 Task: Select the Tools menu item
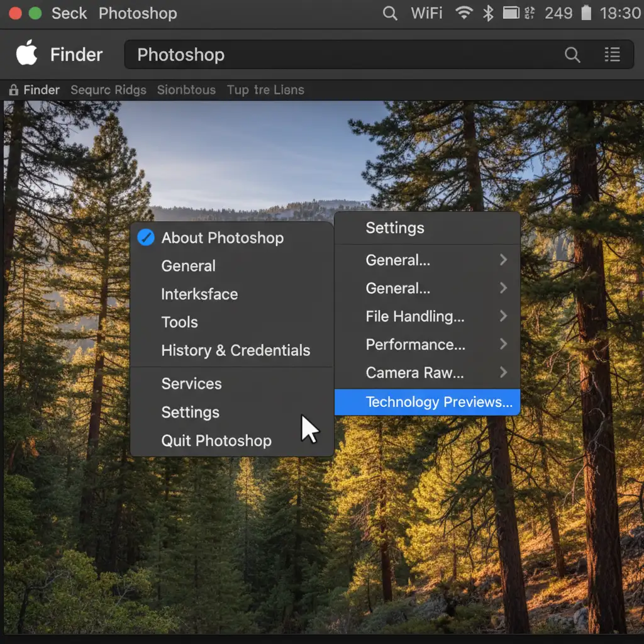point(179,322)
